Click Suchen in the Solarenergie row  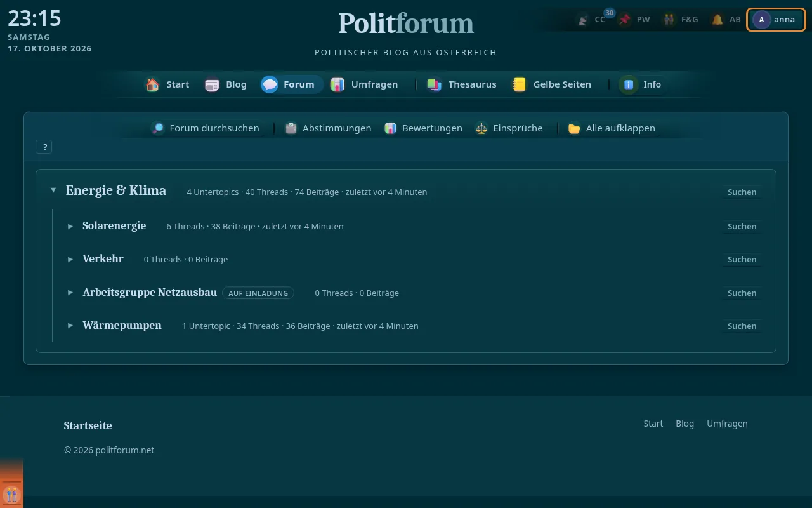point(742,226)
